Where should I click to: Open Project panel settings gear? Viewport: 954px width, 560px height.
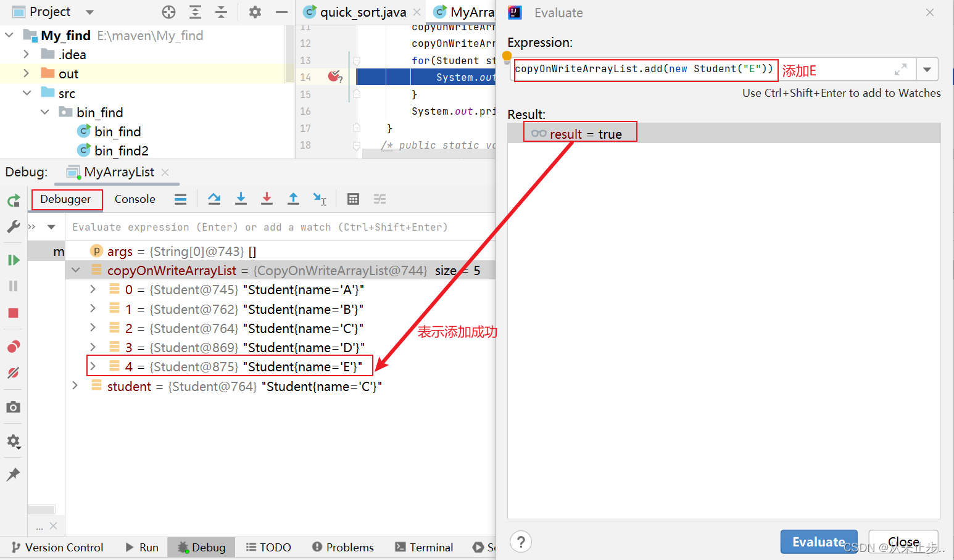255,12
